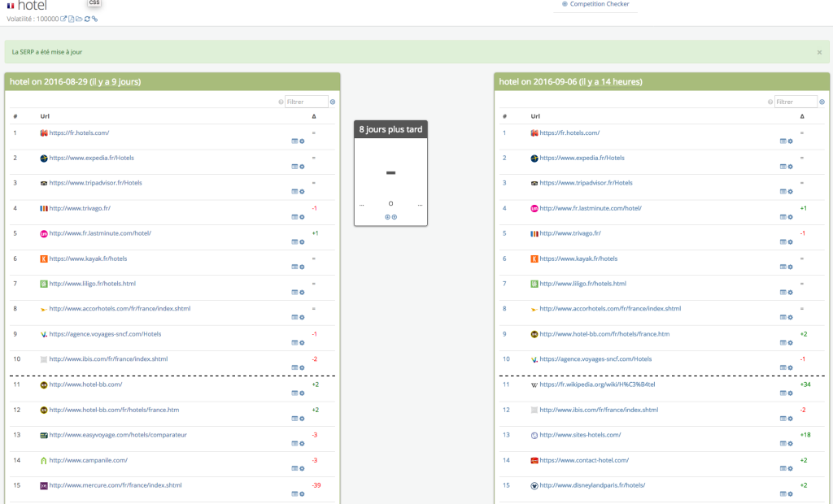
Task: Open the easyvoyage.com comparateur link
Action: [x=118, y=435]
